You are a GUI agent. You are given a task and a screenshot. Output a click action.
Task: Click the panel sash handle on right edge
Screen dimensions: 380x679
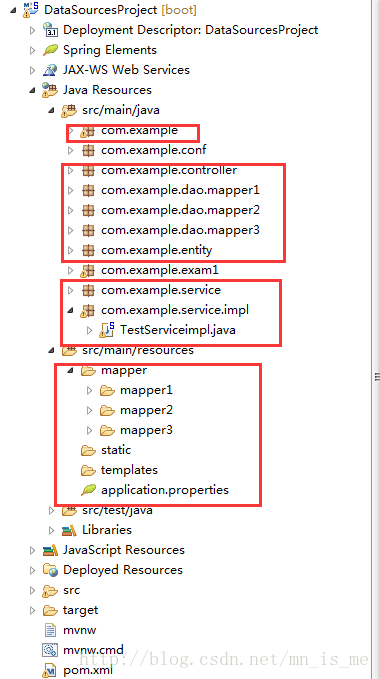click(377, 378)
